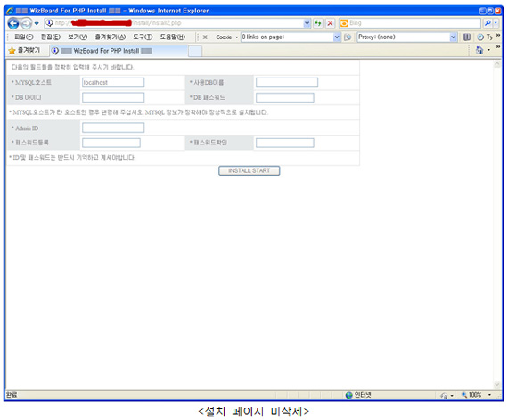Image resolution: width=508 pixels, height=420 pixels.
Task: Click the green Refresh page icon
Action: (318, 23)
